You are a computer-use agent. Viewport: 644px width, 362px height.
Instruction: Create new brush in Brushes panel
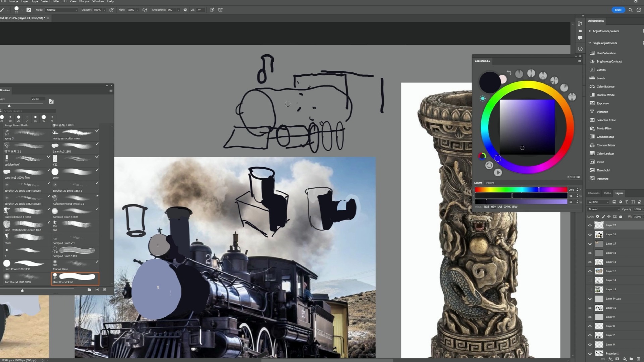(x=97, y=289)
